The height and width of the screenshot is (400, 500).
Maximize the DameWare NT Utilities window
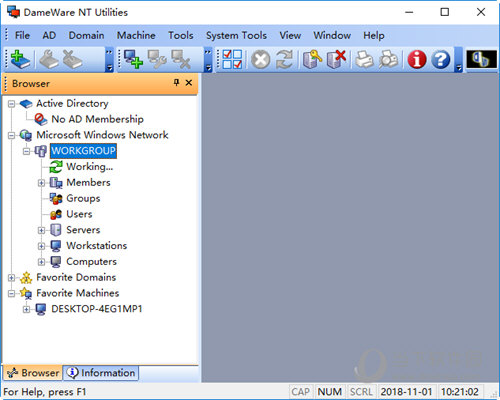pyautogui.click(x=445, y=12)
